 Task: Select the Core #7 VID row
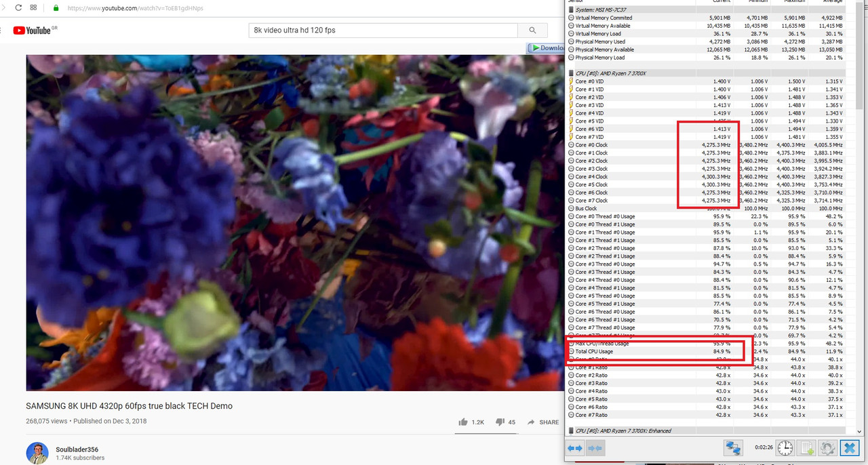706,137
